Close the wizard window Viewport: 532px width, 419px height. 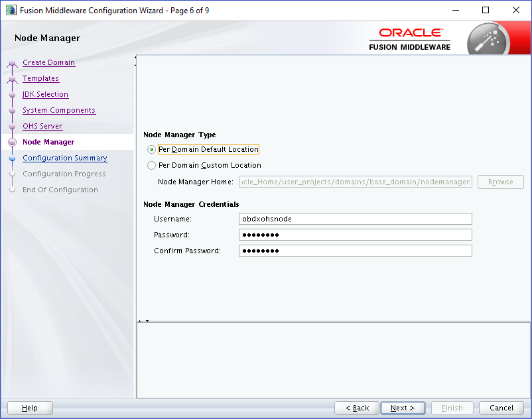[x=515, y=10]
